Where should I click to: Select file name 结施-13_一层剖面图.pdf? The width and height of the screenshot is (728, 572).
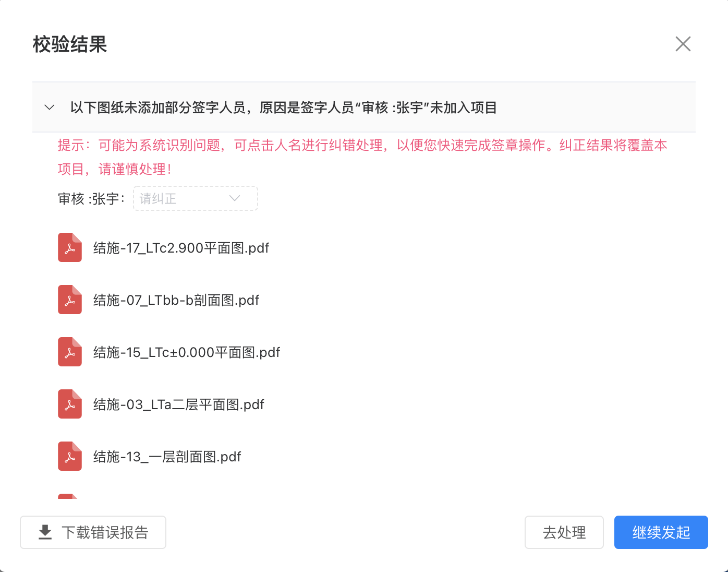tap(167, 457)
